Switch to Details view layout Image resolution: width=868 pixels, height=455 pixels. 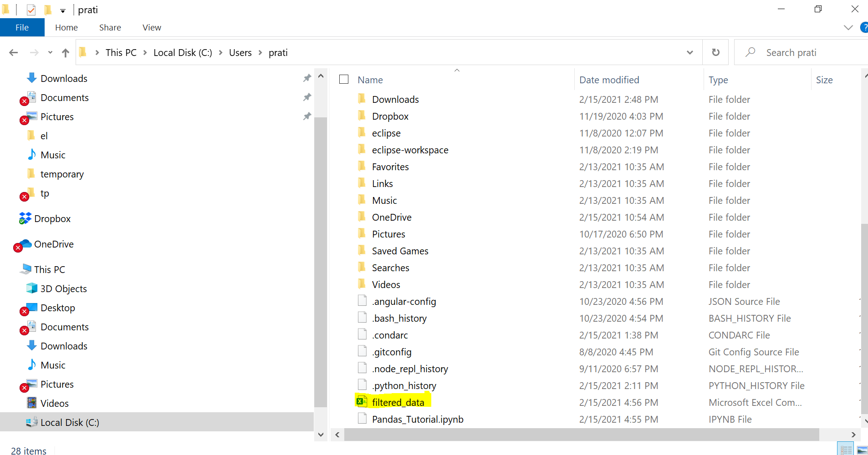846,450
